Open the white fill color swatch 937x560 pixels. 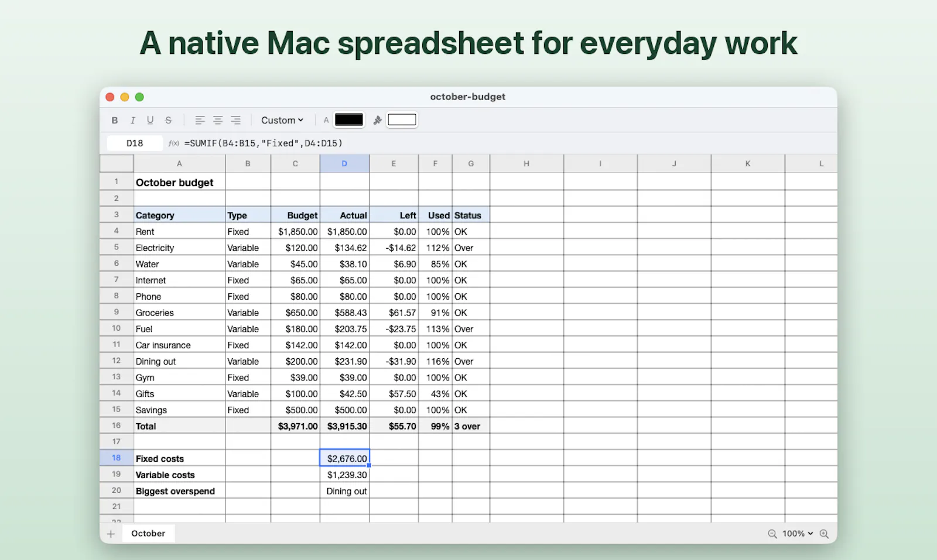point(402,120)
